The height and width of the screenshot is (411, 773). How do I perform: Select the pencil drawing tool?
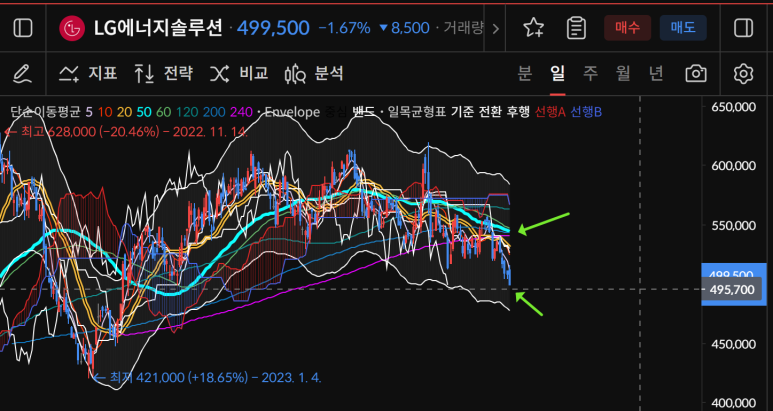(22, 74)
